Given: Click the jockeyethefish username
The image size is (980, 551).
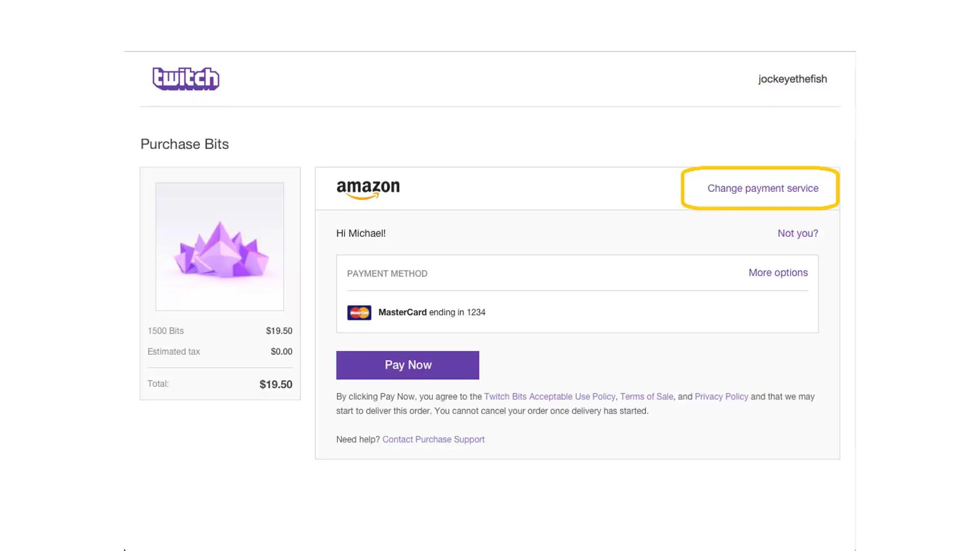Looking at the screenshot, I should 792,79.
